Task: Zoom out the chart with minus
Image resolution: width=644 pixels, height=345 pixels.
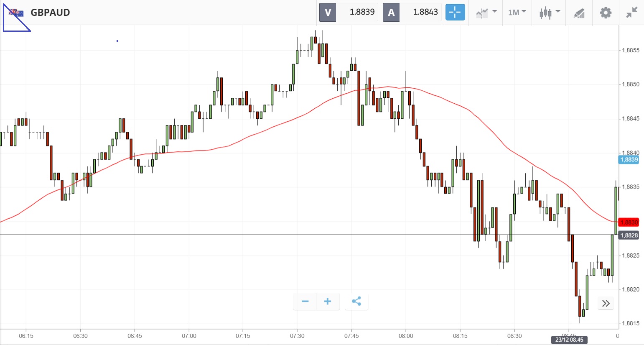Action: tap(305, 302)
